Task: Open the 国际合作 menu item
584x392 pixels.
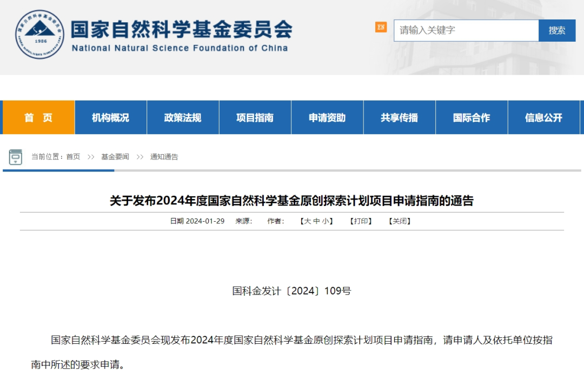Action: pos(472,117)
